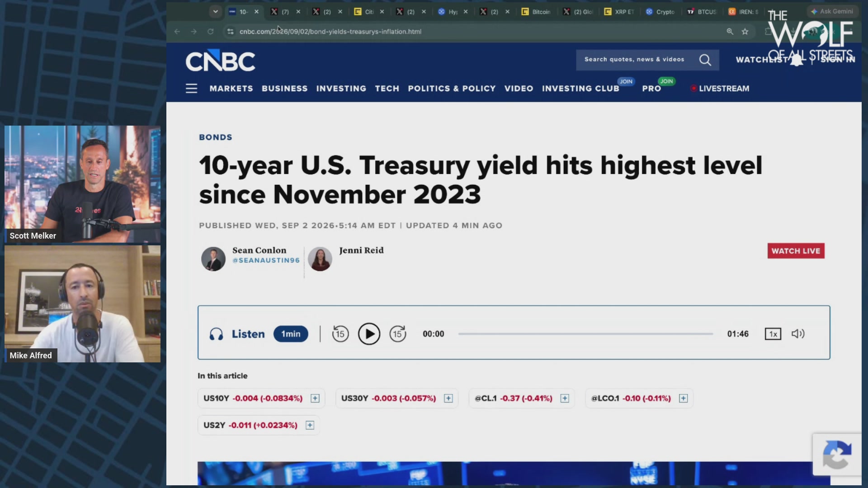Click the search quotes input field
The image size is (868, 488).
point(634,59)
